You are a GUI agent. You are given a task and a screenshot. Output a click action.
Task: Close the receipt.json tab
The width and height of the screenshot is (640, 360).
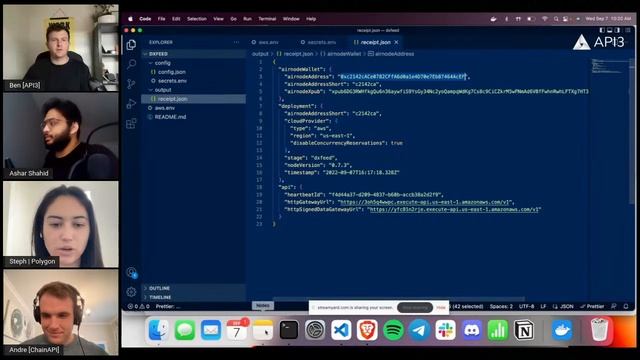(396, 42)
